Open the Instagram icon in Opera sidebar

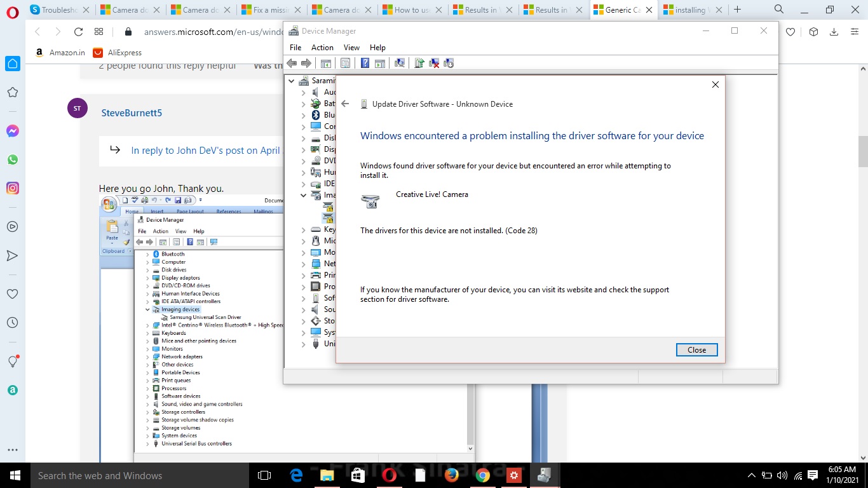click(13, 188)
